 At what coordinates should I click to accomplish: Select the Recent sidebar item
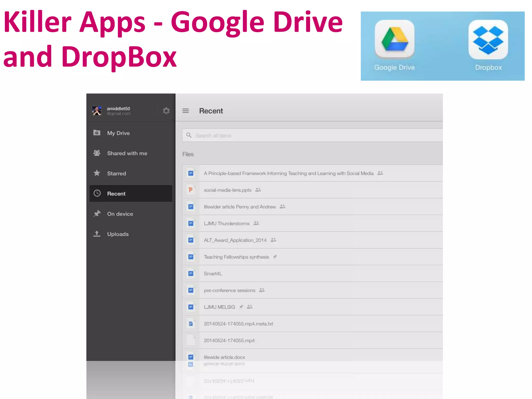131,194
